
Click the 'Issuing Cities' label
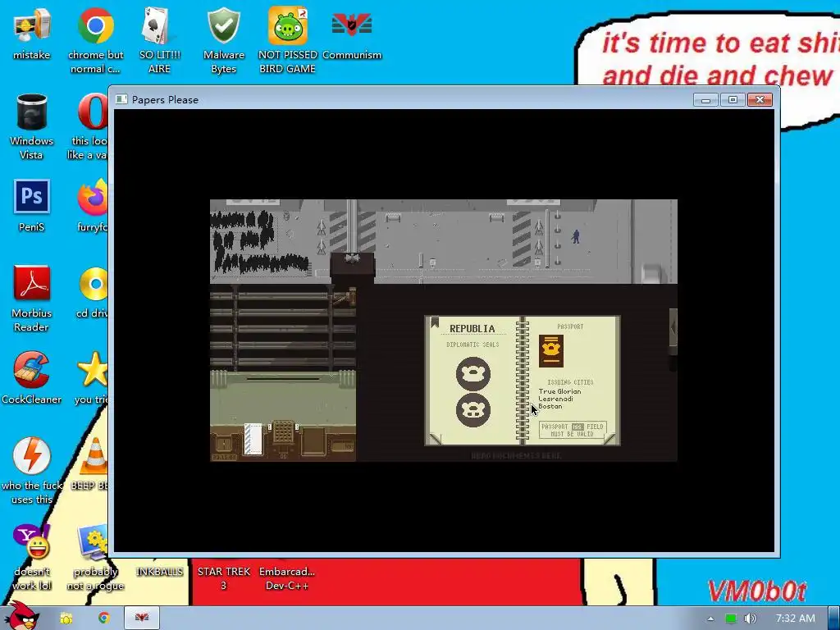[570, 382]
